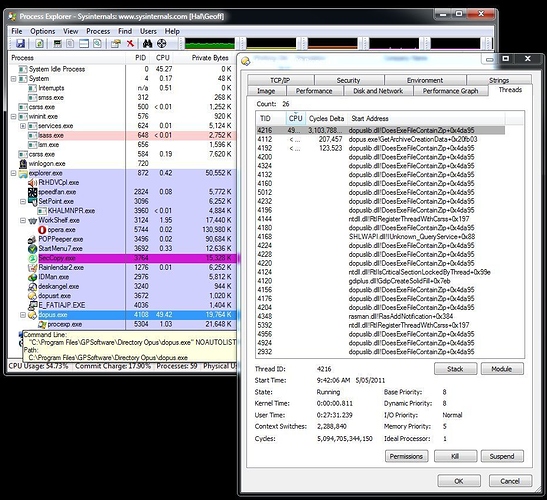Switch to the Disk and Network tab
This screenshot has width=547, height=500.
pyautogui.click(x=378, y=91)
